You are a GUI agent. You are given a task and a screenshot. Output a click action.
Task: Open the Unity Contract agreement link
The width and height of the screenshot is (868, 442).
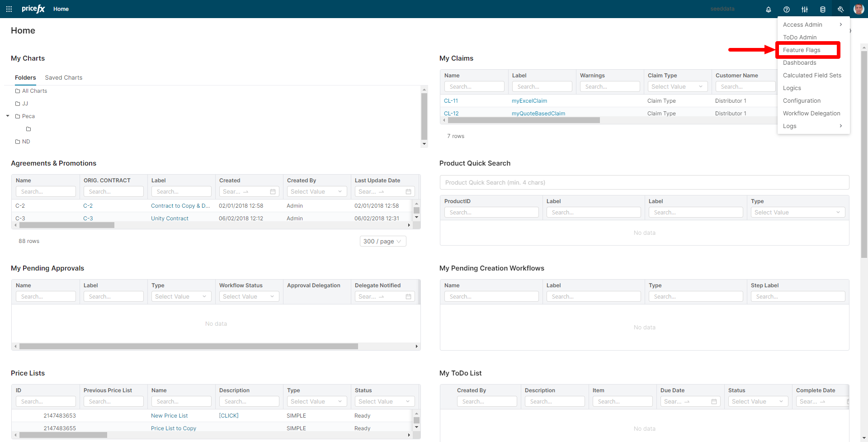[x=170, y=219]
